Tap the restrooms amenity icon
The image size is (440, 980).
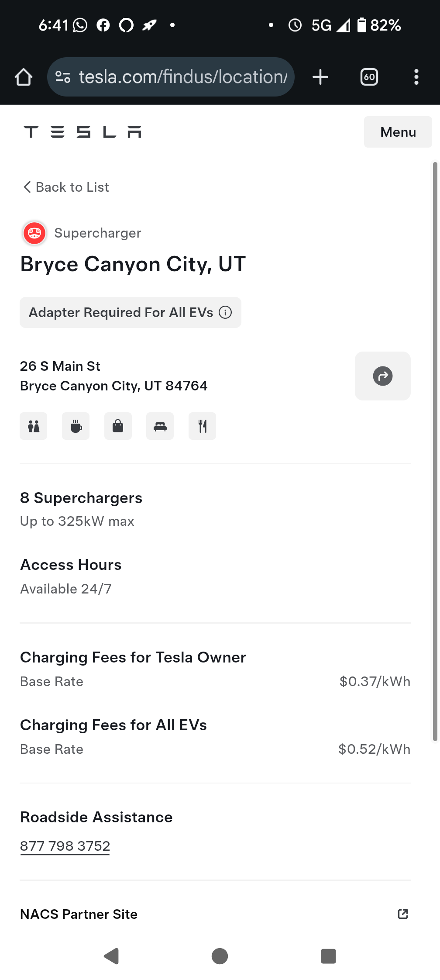pyautogui.click(x=34, y=426)
